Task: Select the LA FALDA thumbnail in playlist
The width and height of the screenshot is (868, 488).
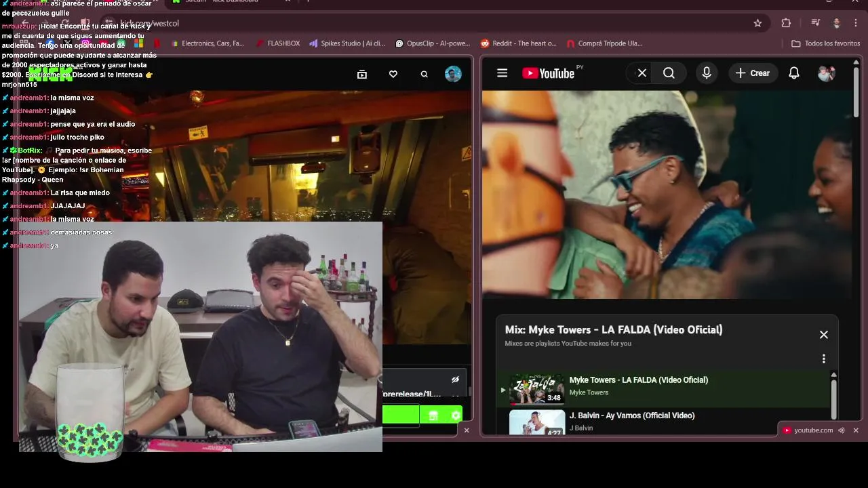Action: pos(536,389)
